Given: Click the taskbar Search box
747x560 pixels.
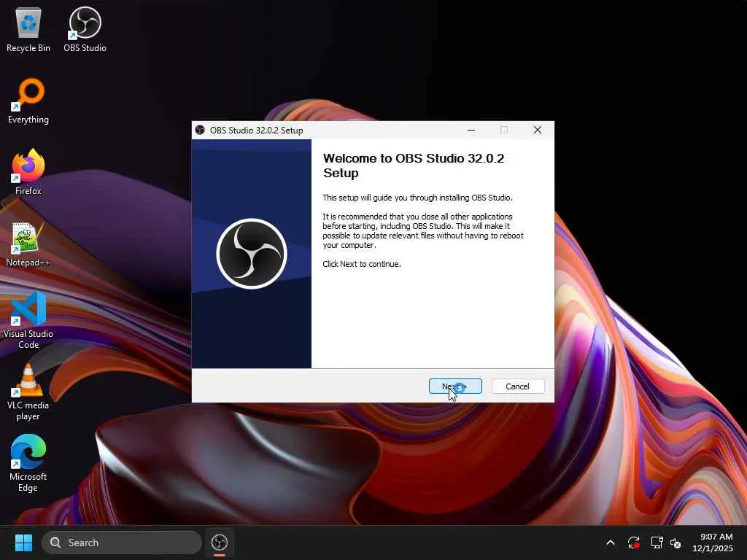Looking at the screenshot, I should pos(122,542).
